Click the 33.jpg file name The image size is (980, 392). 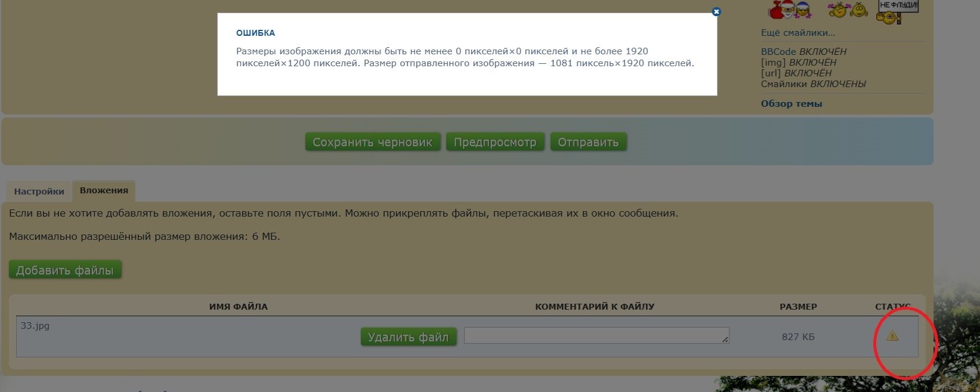35,326
